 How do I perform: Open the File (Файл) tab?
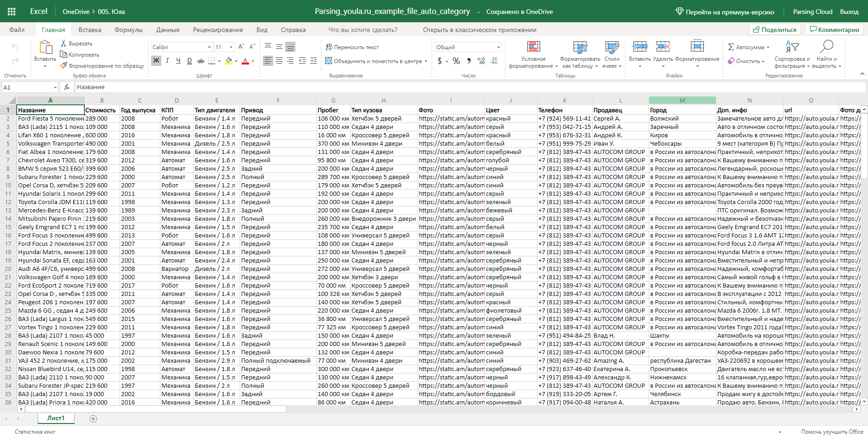(17, 30)
